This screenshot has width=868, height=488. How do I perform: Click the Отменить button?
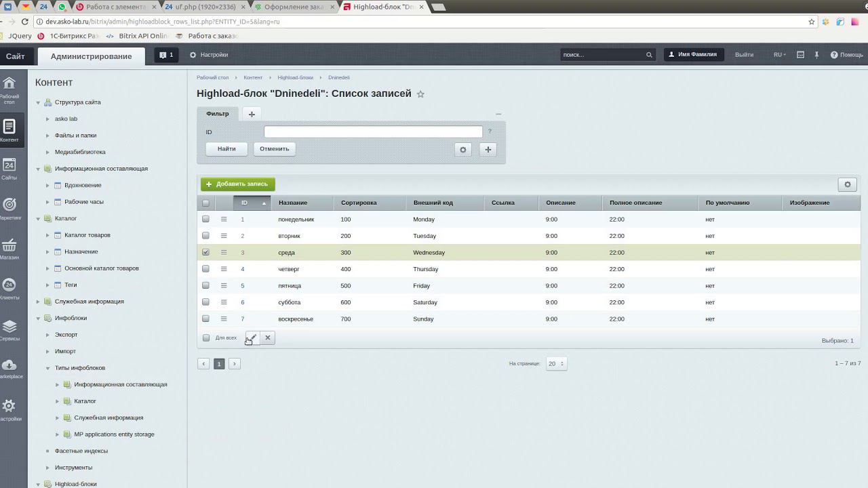(x=274, y=149)
